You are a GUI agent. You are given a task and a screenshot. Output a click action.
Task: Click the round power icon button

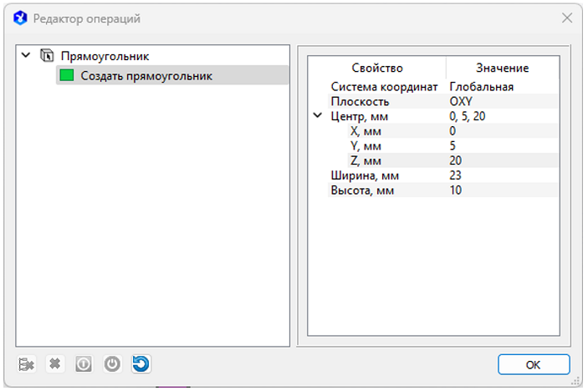point(112,364)
